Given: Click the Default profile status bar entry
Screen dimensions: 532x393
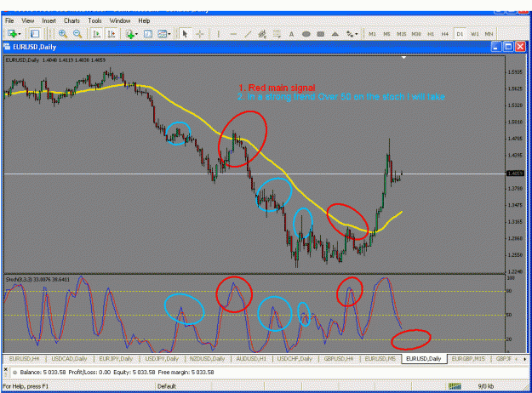Looking at the screenshot, I should (167, 386).
